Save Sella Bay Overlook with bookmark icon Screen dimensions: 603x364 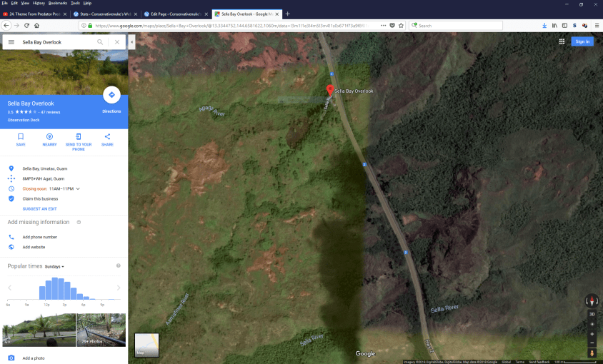click(x=21, y=136)
